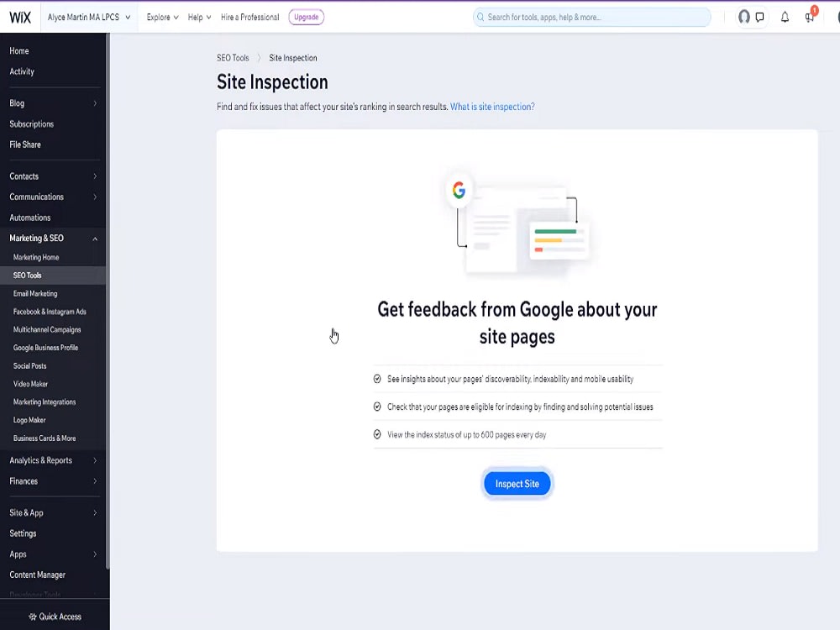Open the 'What is site inspection?' link

[x=492, y=107]
